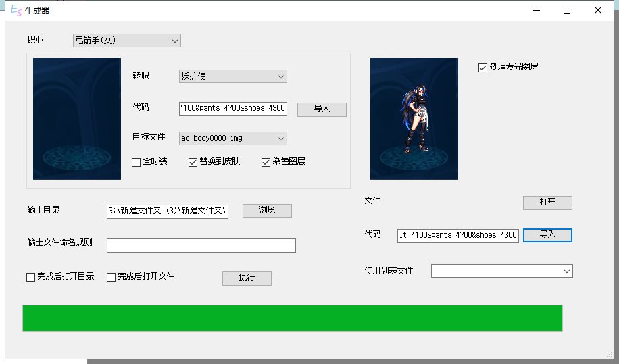The image size is (619, 364).
Task: Minimize the 生成器 window
Action: point(536,10)
